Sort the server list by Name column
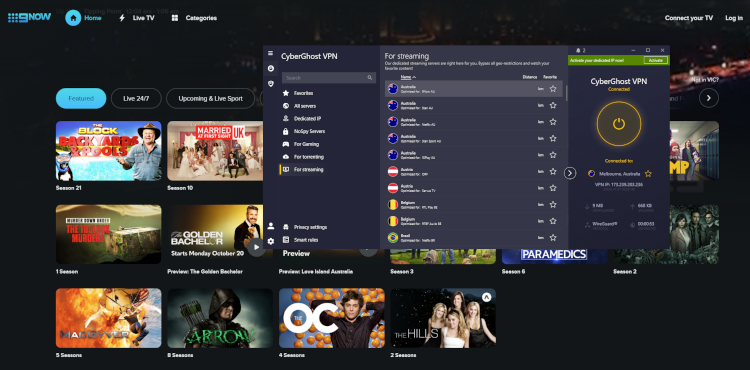 [x=408, y=77]
